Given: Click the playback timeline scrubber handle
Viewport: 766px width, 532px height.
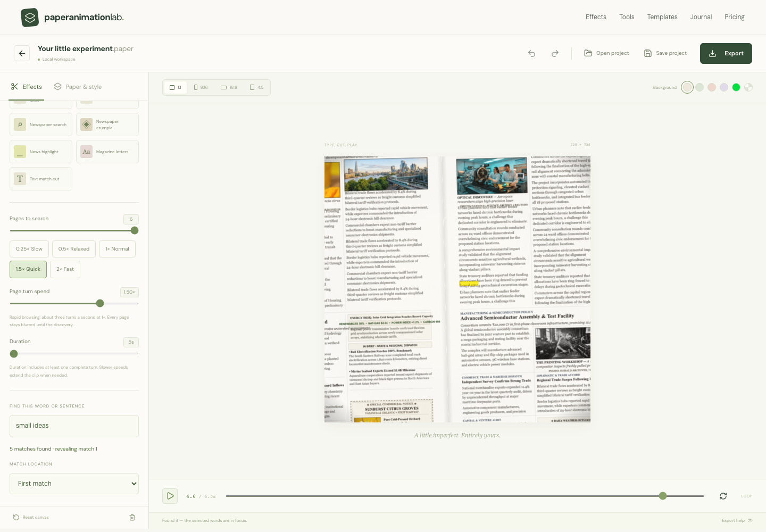Looking at the screenshot, I should coord(663,496).
